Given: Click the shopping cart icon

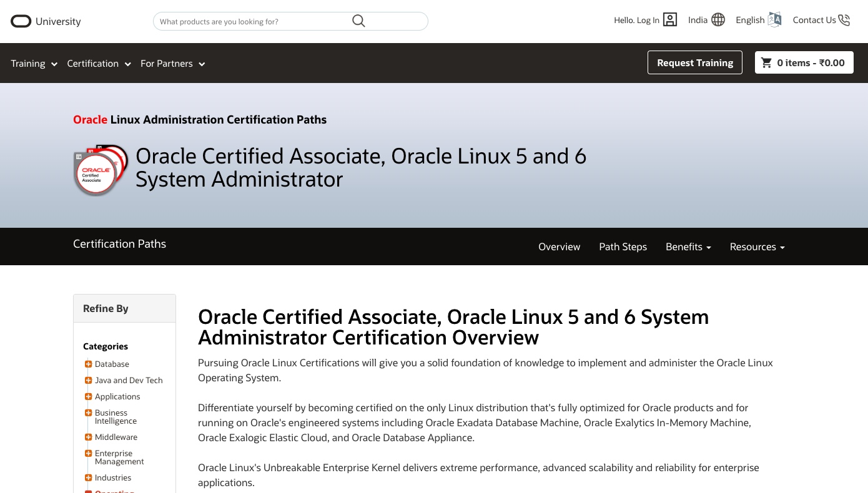Looking at the screenshot, I should tap(766, 62).
